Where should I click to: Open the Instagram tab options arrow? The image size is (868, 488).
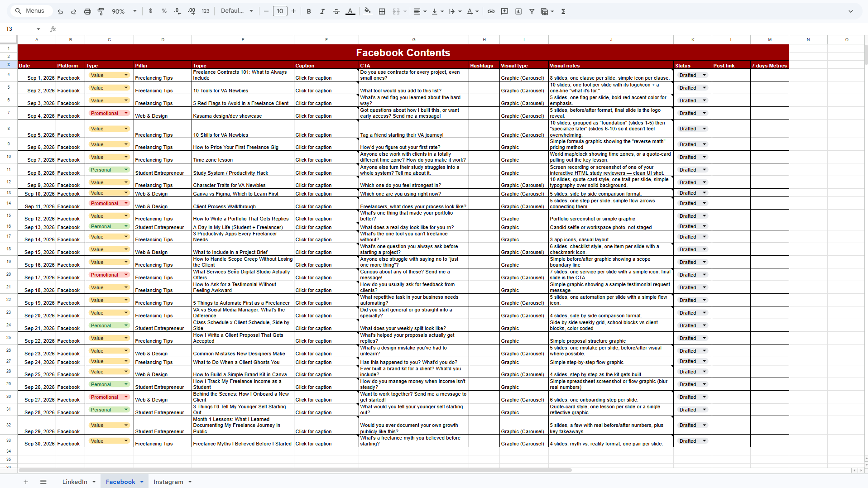(x=190, y=482)
